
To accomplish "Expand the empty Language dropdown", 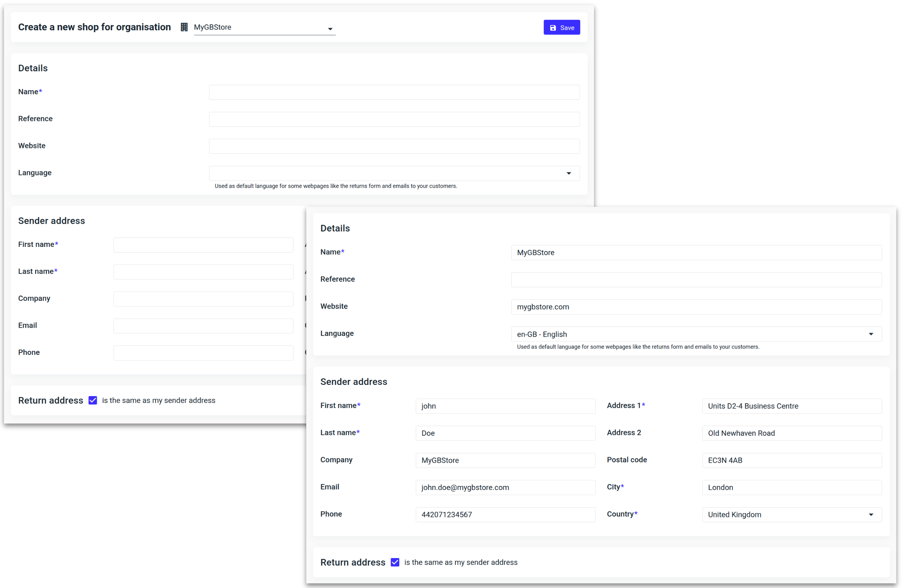I will (x=394, y=173).
